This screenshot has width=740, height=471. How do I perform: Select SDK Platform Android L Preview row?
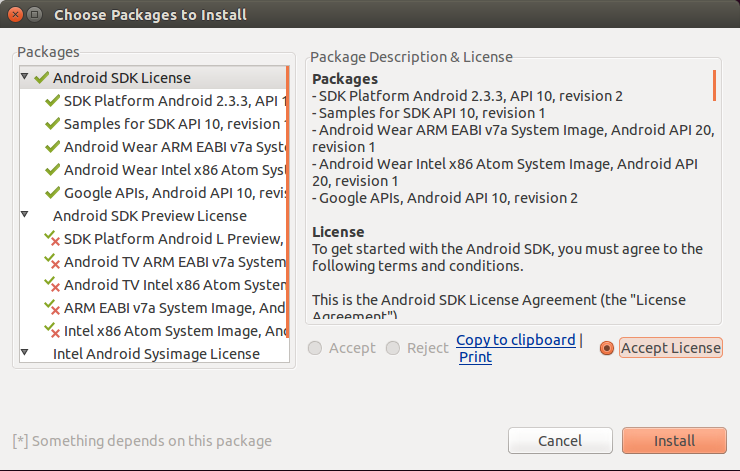click(153, 238)
